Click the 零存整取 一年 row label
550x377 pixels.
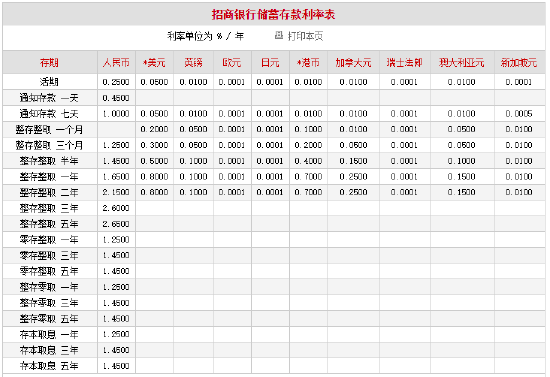point(49,240)
